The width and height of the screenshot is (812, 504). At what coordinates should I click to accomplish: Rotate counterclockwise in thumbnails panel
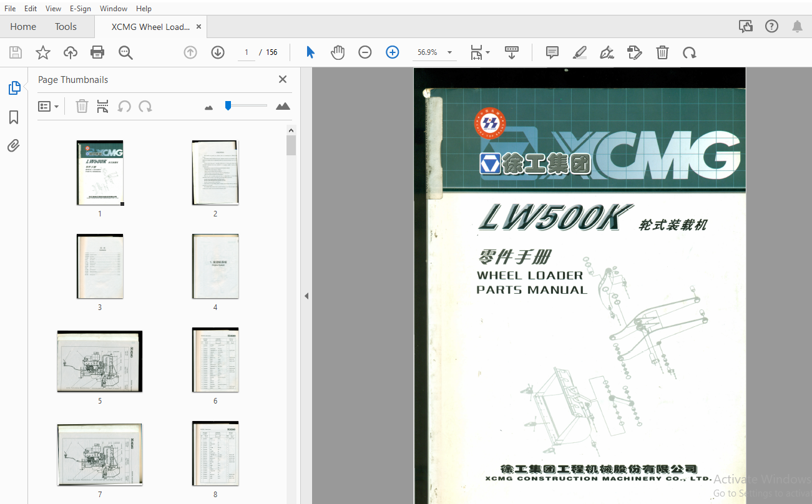[124, 107]
